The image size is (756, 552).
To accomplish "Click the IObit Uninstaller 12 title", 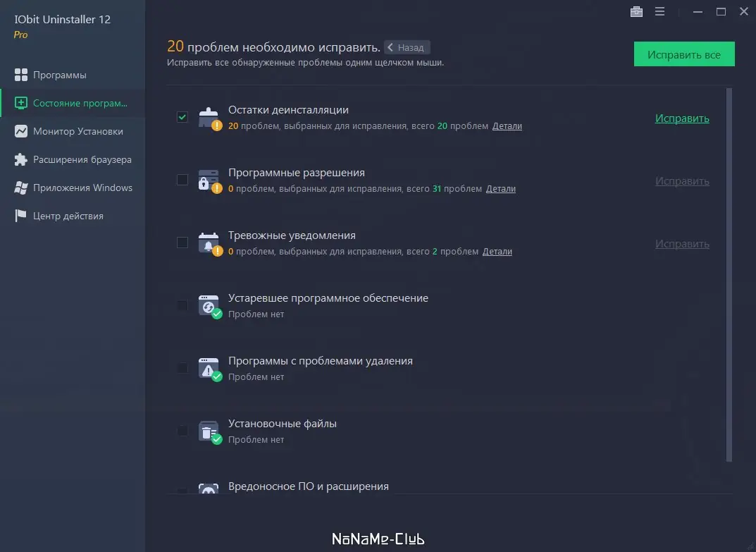I will pos(62,19).
